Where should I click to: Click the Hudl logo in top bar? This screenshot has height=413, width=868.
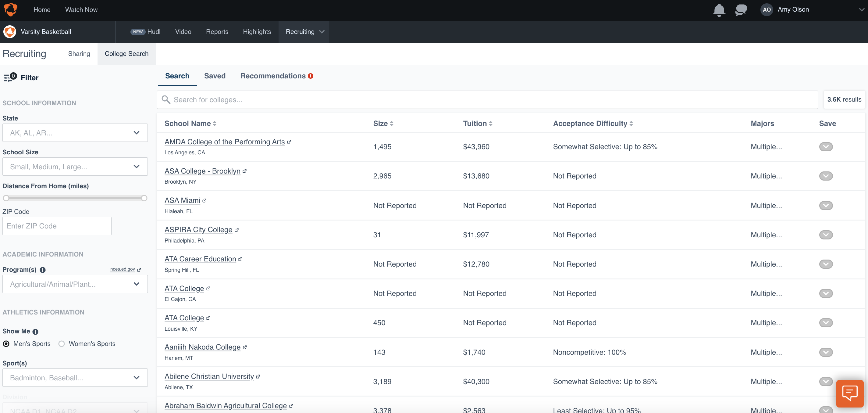click(x=10, y=9)
